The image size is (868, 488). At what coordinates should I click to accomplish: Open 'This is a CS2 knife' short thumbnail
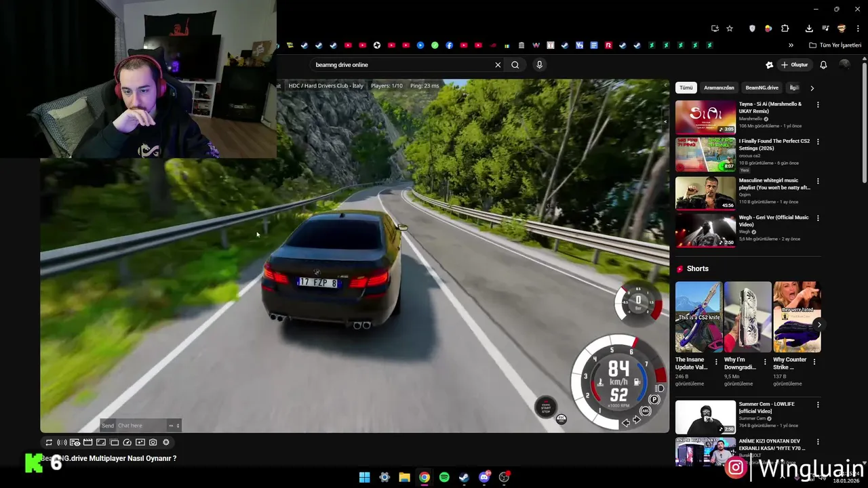[698, 317]
